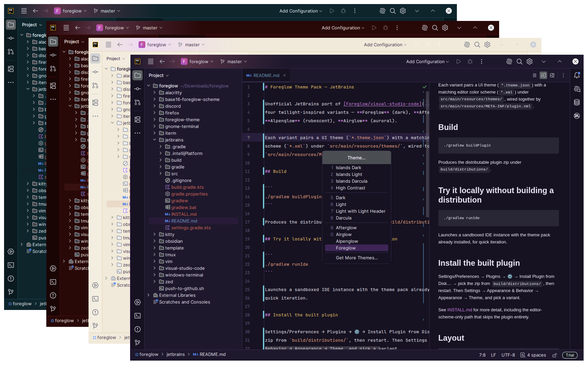Click settings gear in the red Alpenglow window

[445, 28]
